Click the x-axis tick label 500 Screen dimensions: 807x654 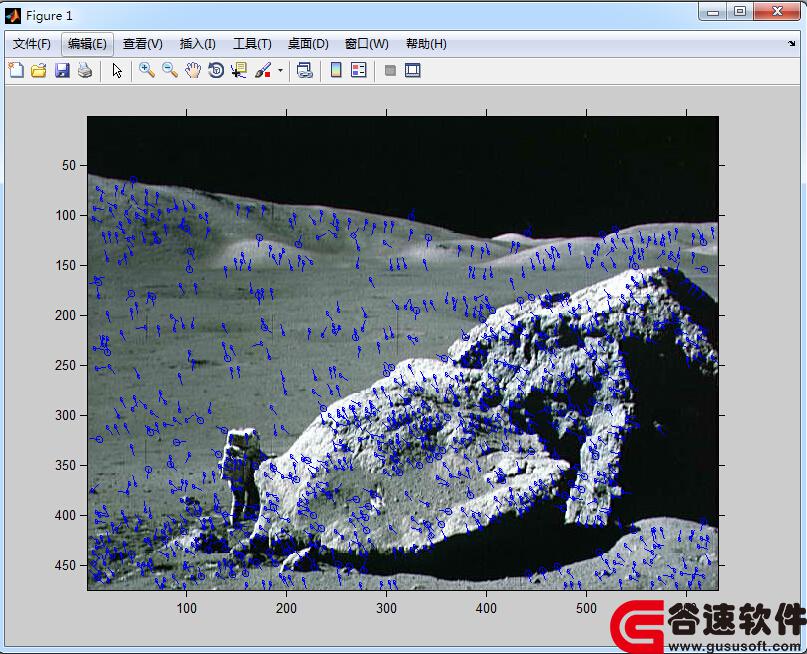click(586, 608)
